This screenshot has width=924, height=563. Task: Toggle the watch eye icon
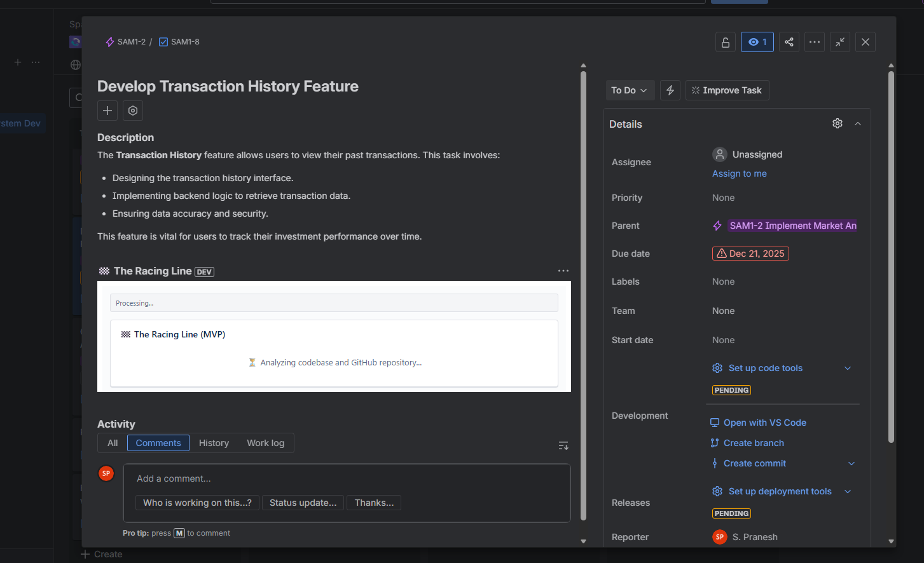[757, 42]
